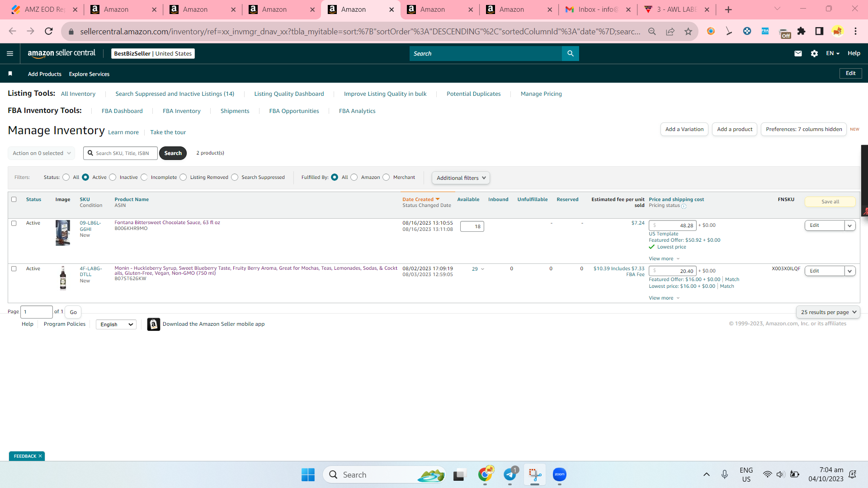Switch to the Gmail Inbox tab
The width and height of the screenshot is (868, 488).
pyautogui.click(x=598, y=9)
